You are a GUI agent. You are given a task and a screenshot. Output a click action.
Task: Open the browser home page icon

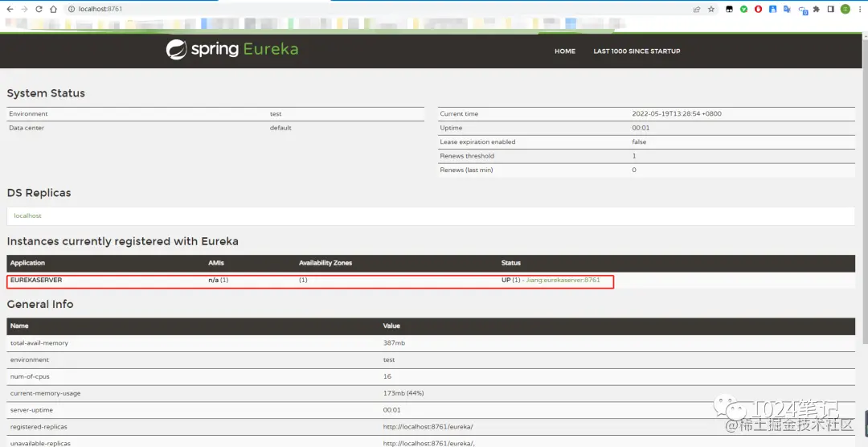coord(53,10)
